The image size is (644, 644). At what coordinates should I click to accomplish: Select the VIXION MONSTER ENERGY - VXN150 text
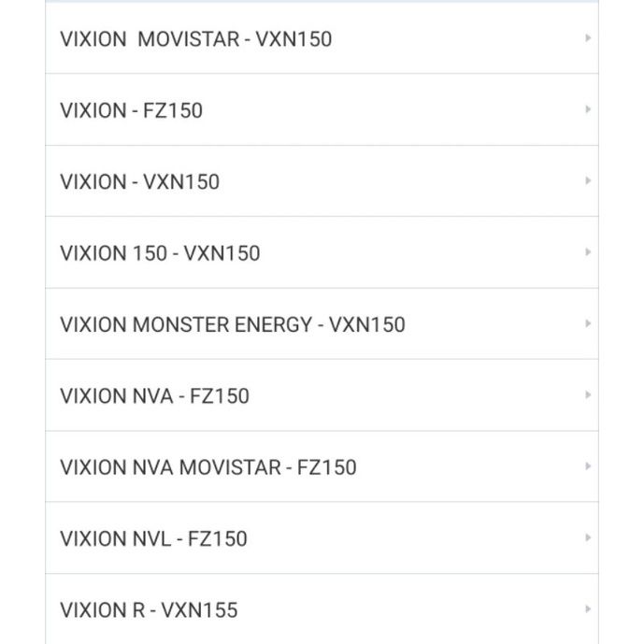click(x=232, y=324)
